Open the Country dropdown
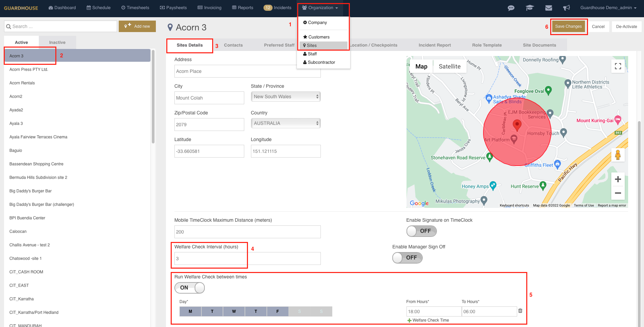This screenshot has height=327, width=644. pyautogui.click(x=286, y=123)
